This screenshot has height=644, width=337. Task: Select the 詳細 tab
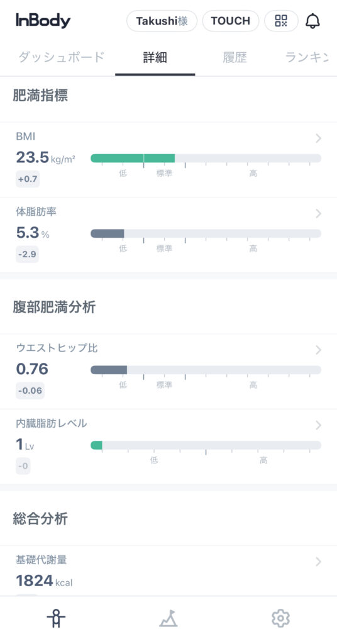tap(155, 57)
